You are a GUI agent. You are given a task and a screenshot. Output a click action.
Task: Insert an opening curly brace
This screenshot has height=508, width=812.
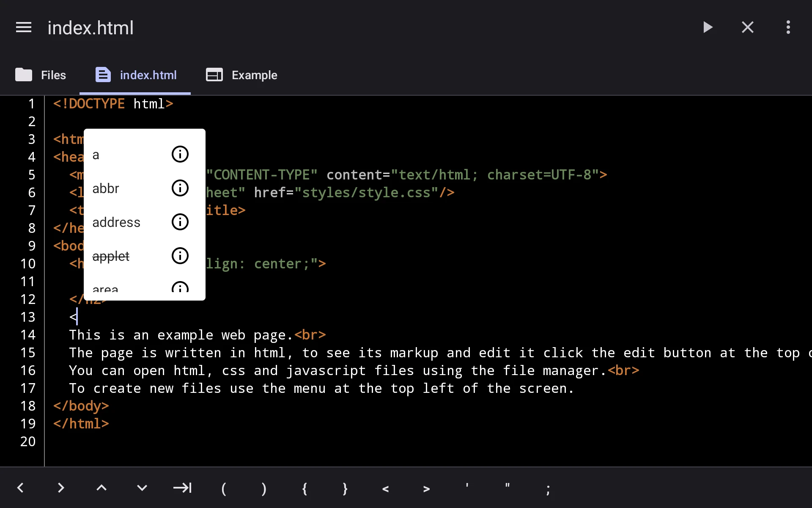[304, 489]
